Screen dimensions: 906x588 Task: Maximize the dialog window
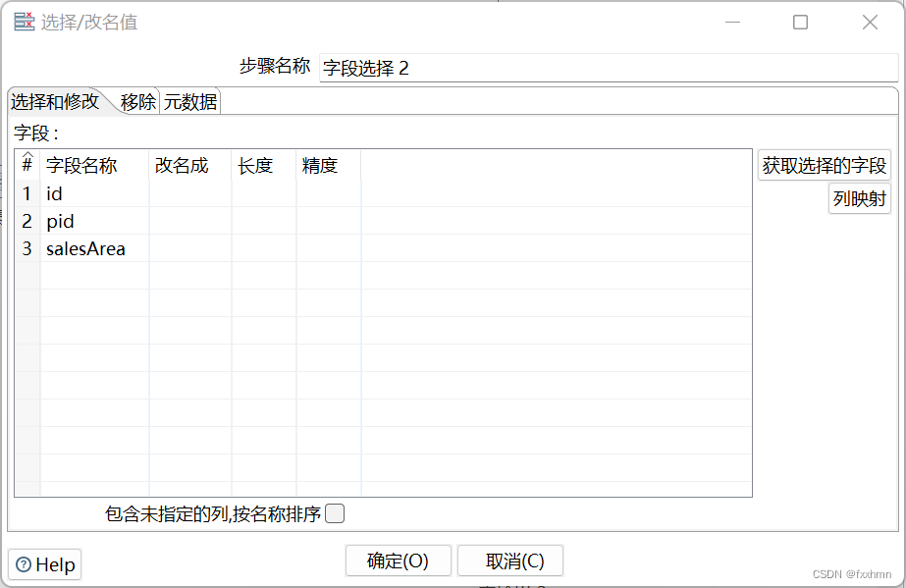[x=800, y=22]
